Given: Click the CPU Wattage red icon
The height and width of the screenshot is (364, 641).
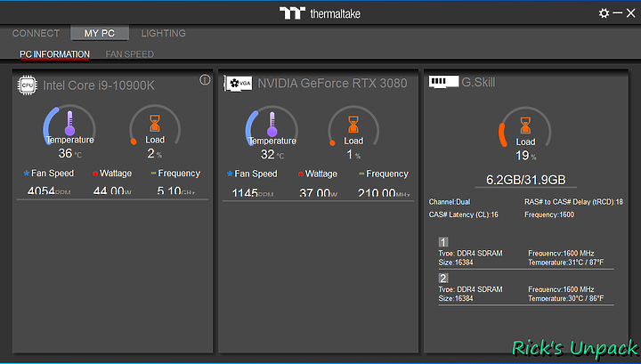Looking at the screenshot, I should click(95, 174).
